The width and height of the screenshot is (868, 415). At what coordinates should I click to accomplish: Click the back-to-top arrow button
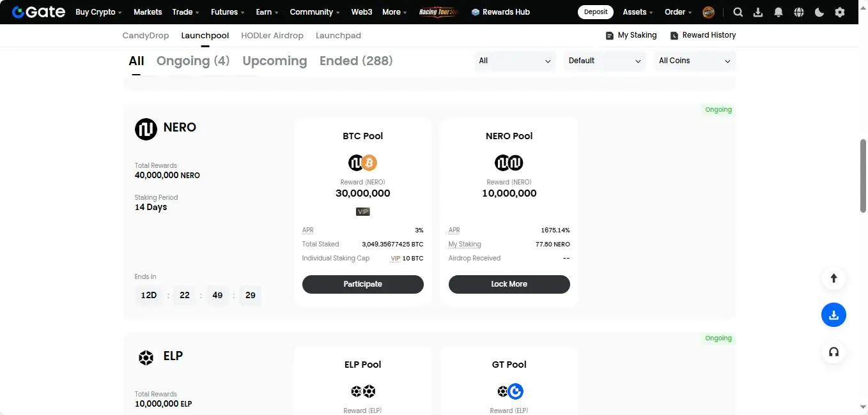[x=833, y=278]
